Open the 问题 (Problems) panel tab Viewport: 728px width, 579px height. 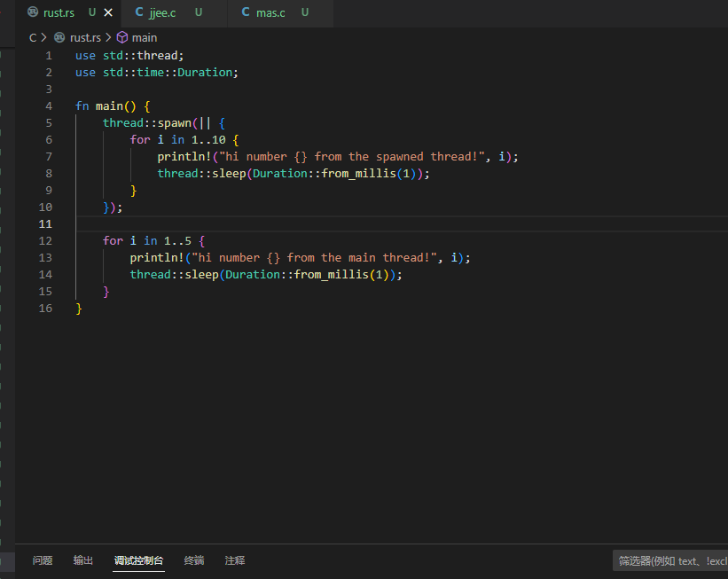[43, 560]
